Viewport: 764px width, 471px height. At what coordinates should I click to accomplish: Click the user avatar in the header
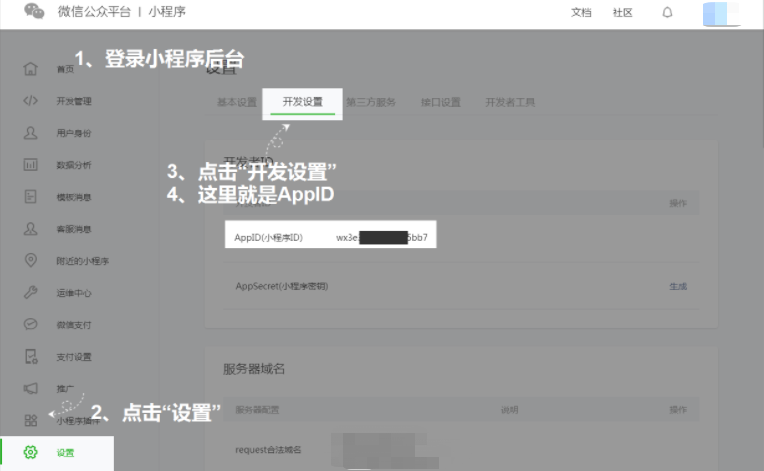coord(721,14)
